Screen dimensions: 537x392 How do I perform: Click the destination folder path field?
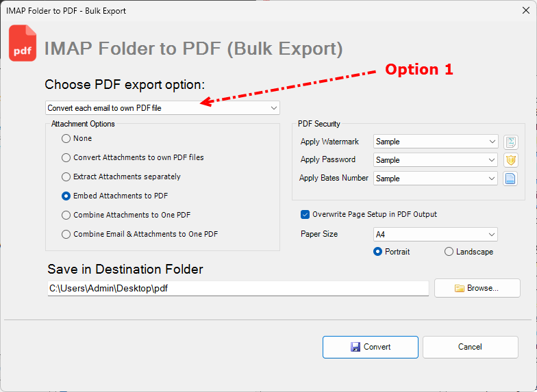[x=237, y=289]
